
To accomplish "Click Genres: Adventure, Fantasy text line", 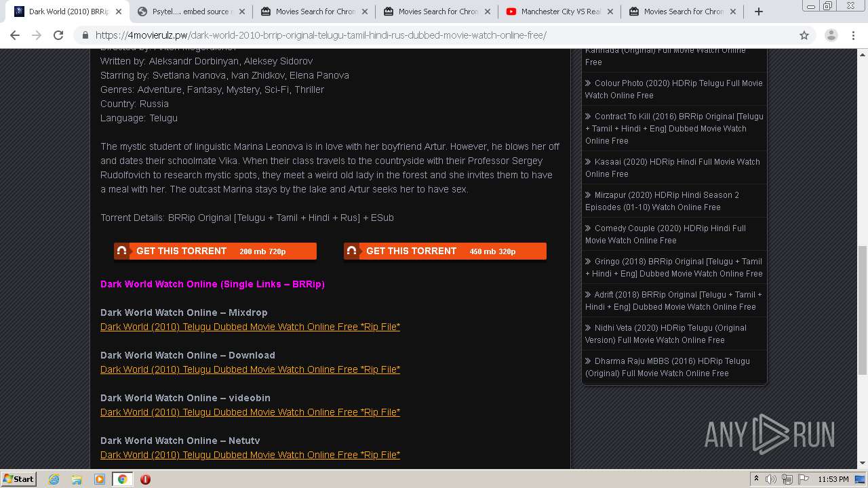I will [212, 89].
